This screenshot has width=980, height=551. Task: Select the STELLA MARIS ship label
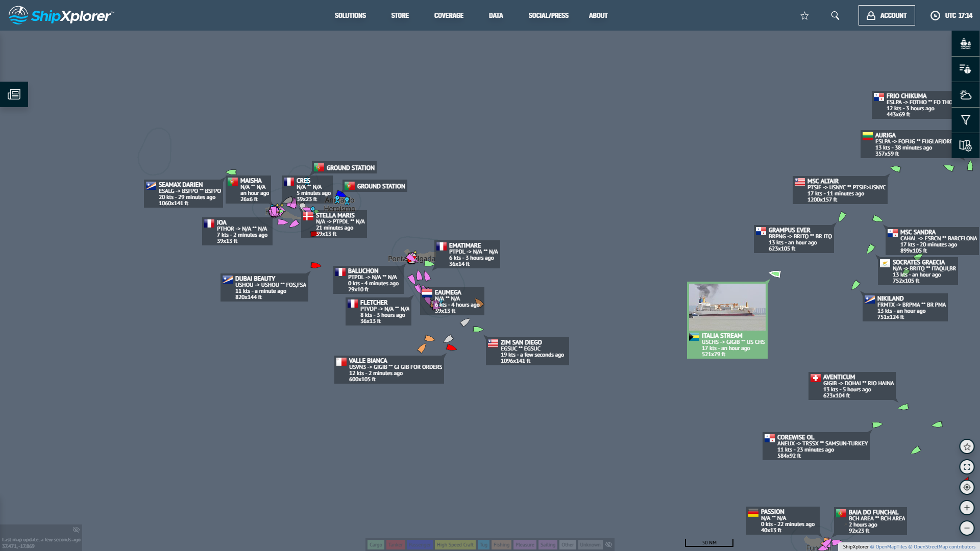click(334, 224)
